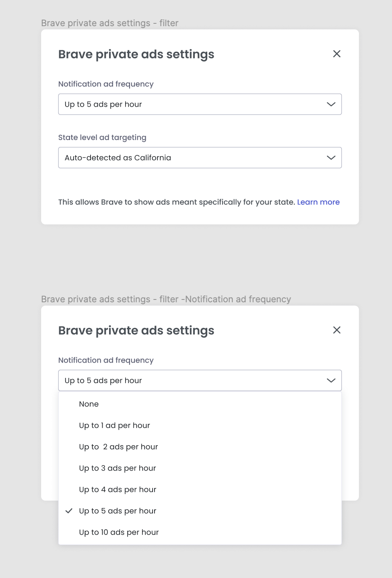Click the chevron on the expanded frequency selector
This screenshot has height=578, width=392.
(x=331, y=380)
